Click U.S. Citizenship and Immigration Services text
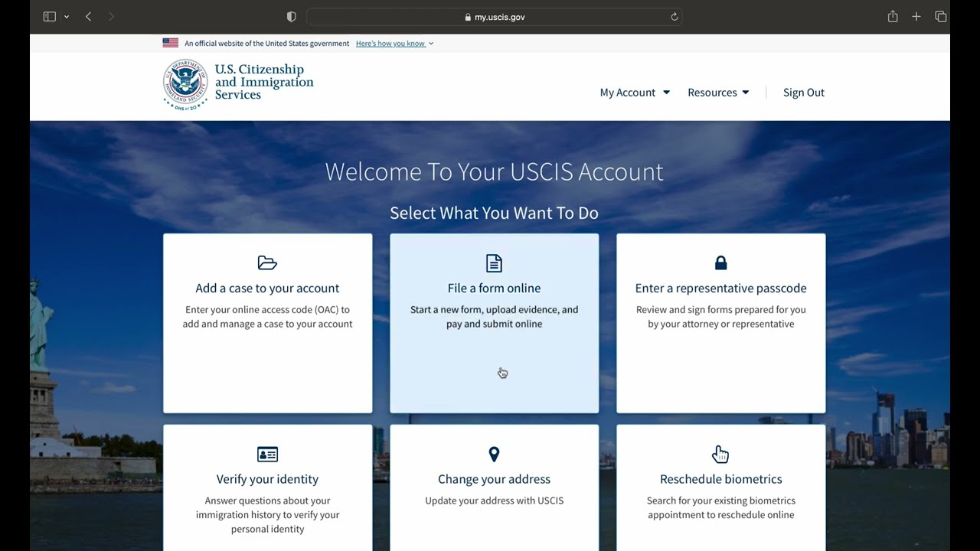This screenshot has height=551, width=980. tap(264, 82)
